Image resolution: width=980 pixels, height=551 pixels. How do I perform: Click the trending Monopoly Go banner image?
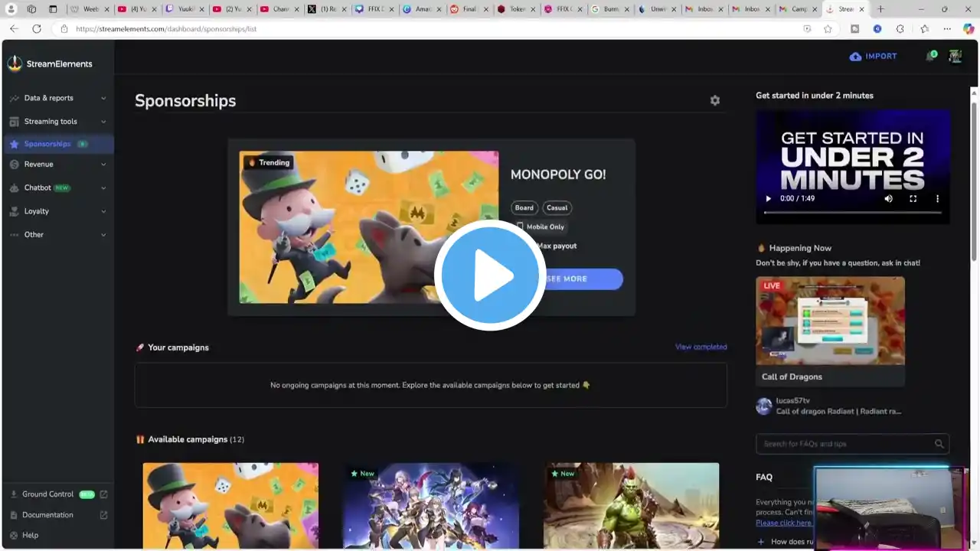pyautogui.click(x=368, y=227)
